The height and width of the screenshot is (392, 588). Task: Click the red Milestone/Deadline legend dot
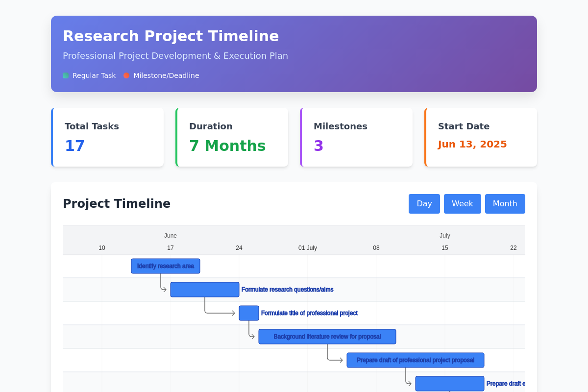pyautogui.click(x=126, y=75)
